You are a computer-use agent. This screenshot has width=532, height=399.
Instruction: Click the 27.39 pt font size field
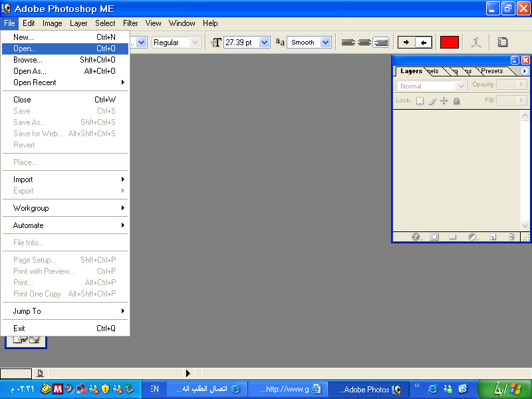coord(241,43)
